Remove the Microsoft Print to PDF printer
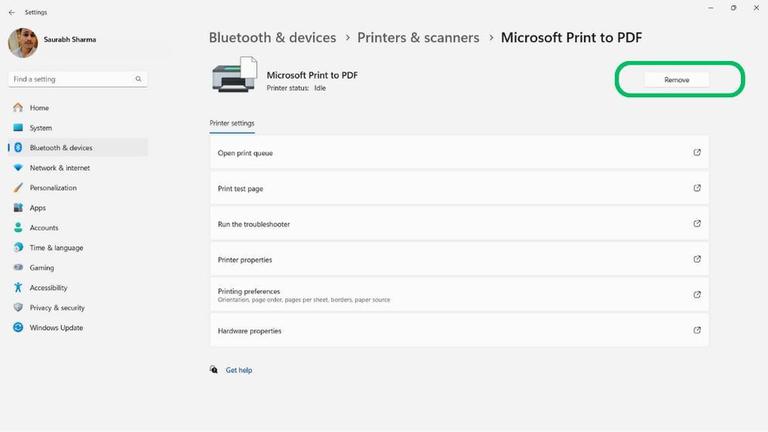 [x=677, y=79]
